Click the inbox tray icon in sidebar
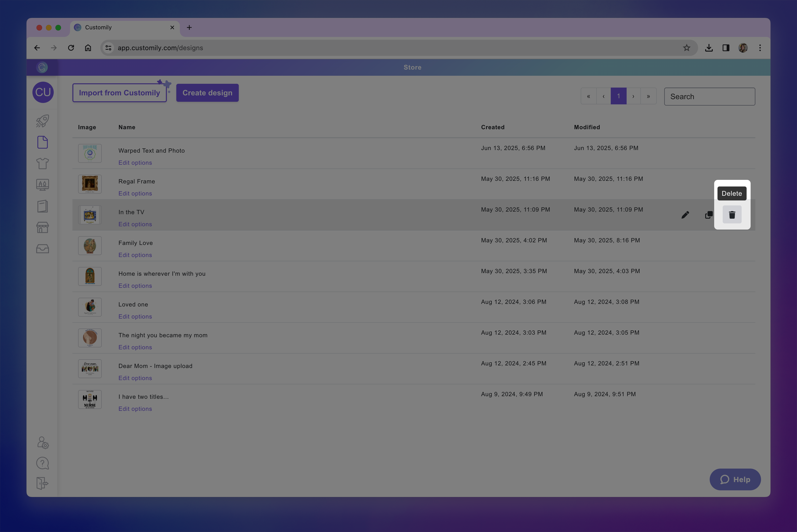The image size is (797, 532). [x=42, y=249]
